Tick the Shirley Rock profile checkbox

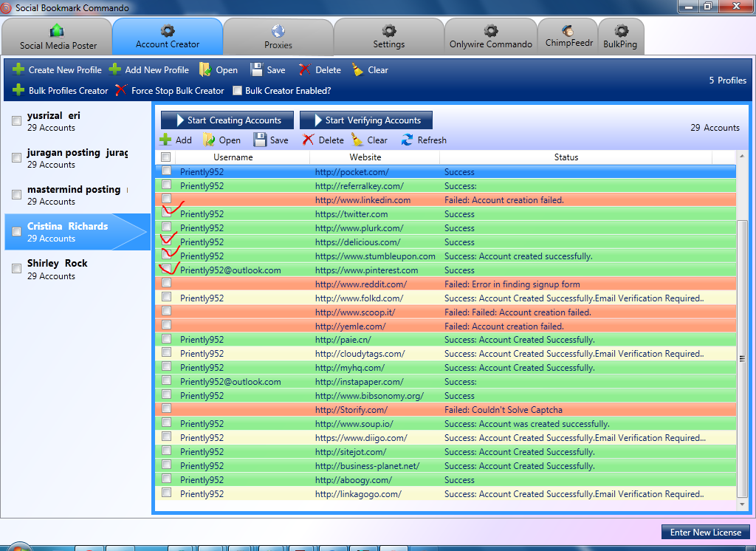pos(17,268)
